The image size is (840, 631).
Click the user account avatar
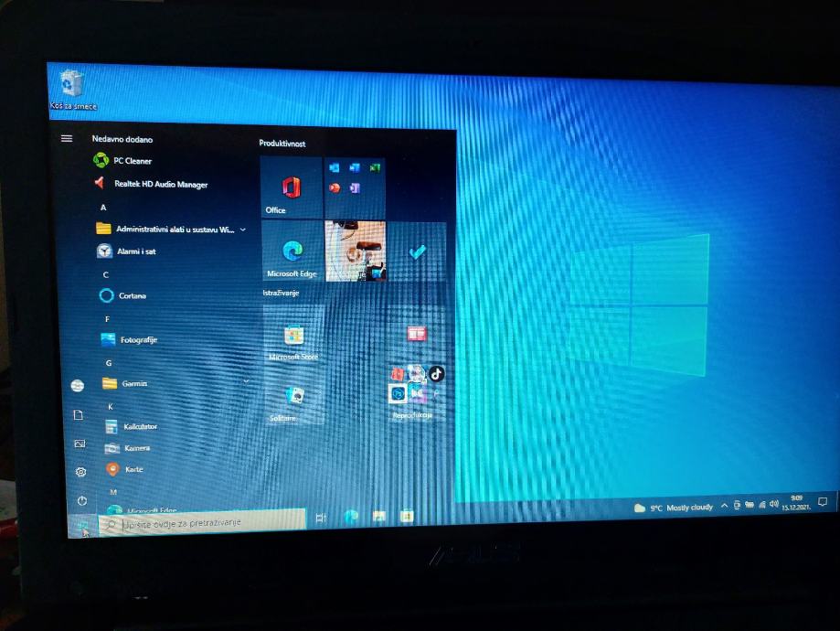click(77, 386)
